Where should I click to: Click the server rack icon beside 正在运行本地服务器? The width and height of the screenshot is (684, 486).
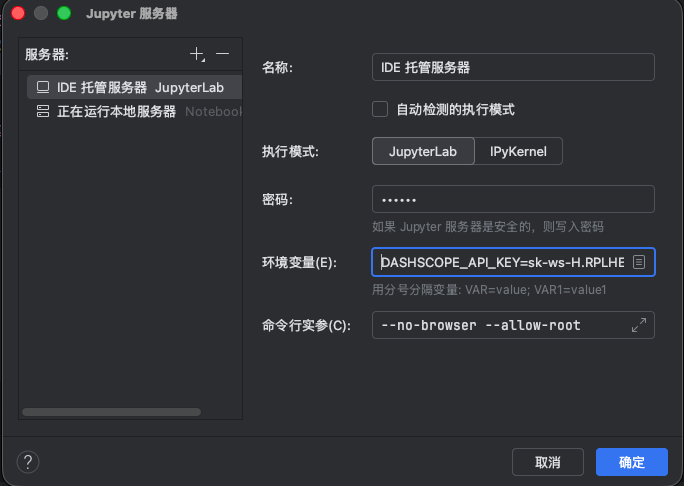[43, 111]
